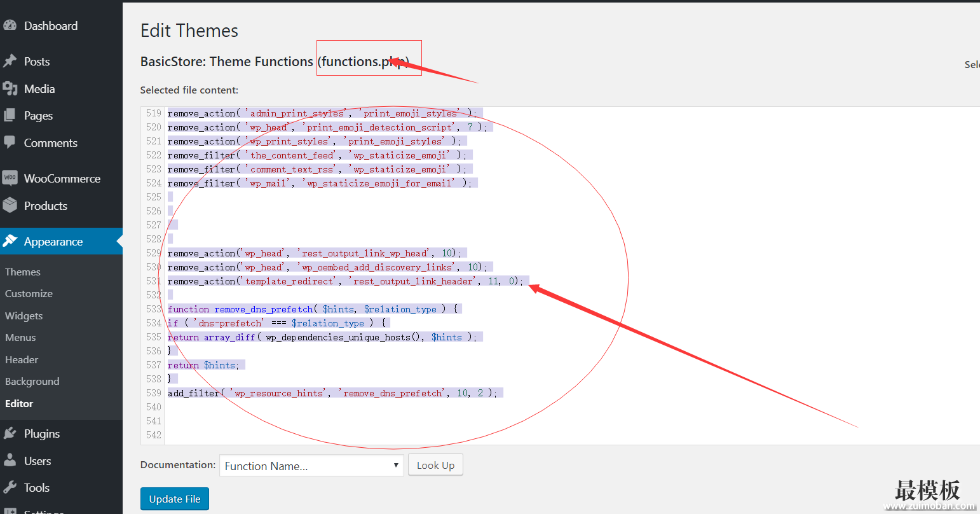Screen dimensions: 980x514
Task: Click the add_filter wp_resource_hints code line
Action: [335, 393]
